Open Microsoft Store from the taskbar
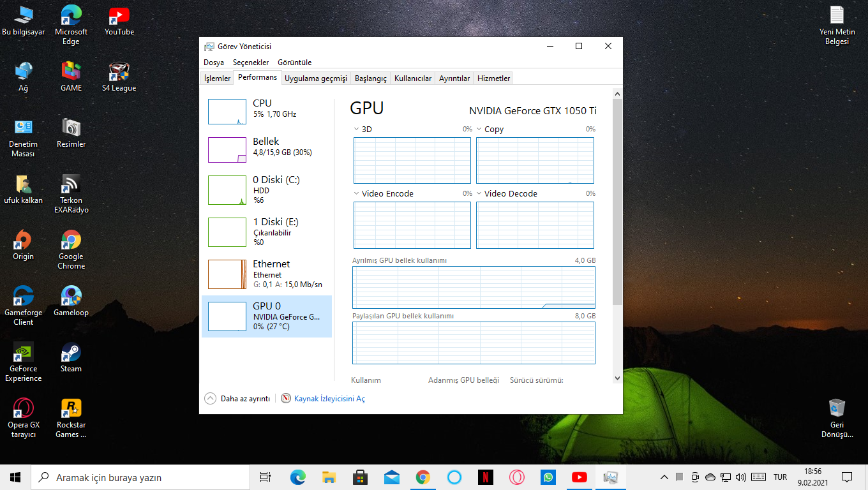Screen dimensions: 868x490 pos(360,477)
